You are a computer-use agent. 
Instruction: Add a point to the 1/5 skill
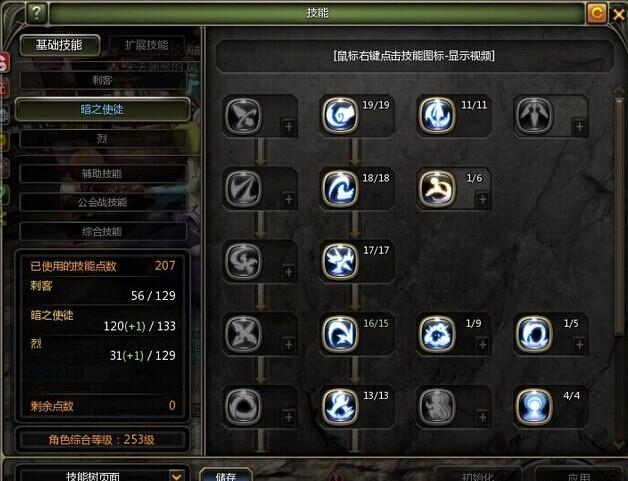pos(580,344)
